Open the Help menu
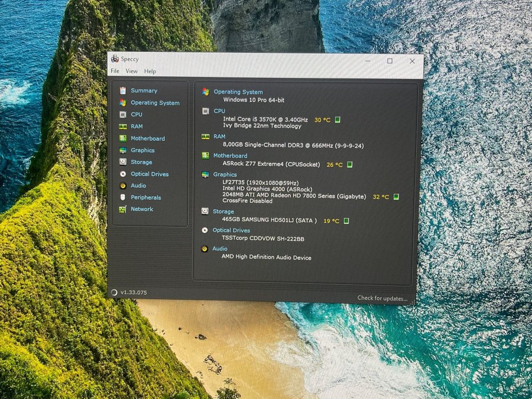 click(150, 72)
